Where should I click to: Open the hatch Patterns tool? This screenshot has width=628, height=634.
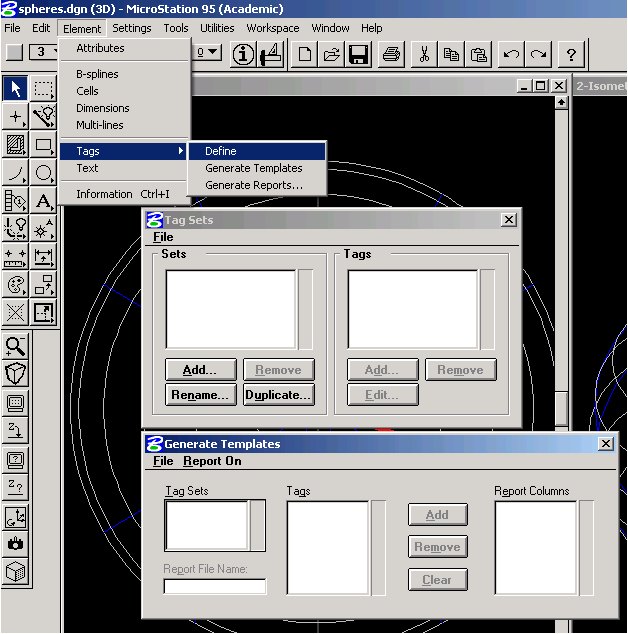click(x=15, y=144)
